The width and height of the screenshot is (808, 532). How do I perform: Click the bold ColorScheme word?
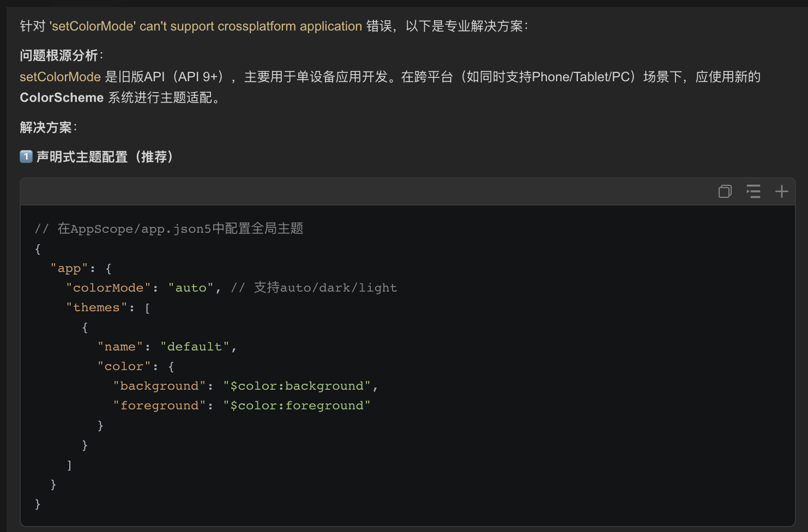point(62,98)
